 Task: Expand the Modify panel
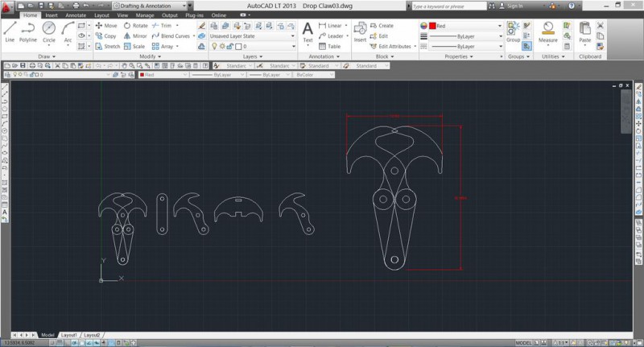[x=150, y=56]
